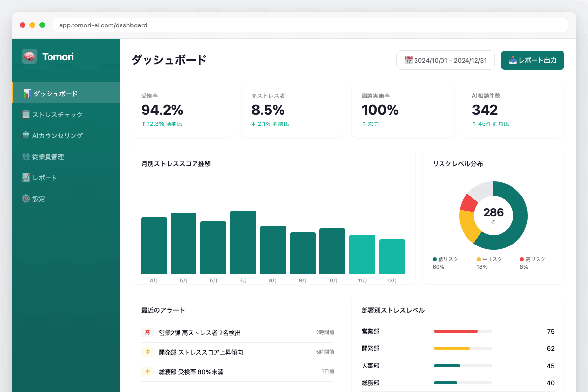Screen dimensions: 588x392
Task: Click the dashboard chart icon in sidebar
Action: pyautogui.click(x=27, y=93)
